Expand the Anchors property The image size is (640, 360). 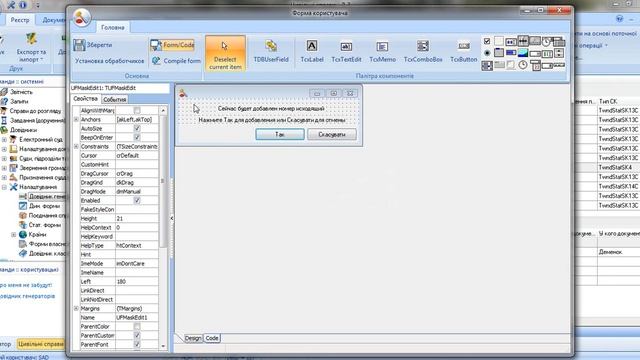[76, 120]
